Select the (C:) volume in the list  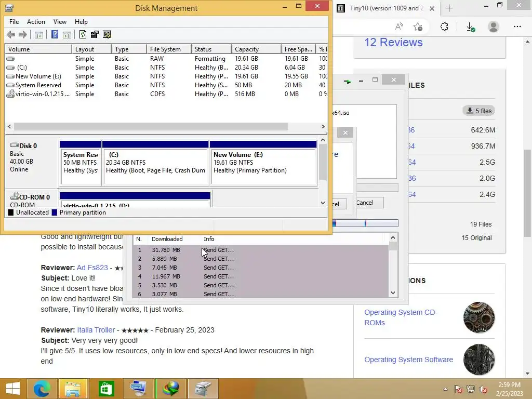point(166,68)
